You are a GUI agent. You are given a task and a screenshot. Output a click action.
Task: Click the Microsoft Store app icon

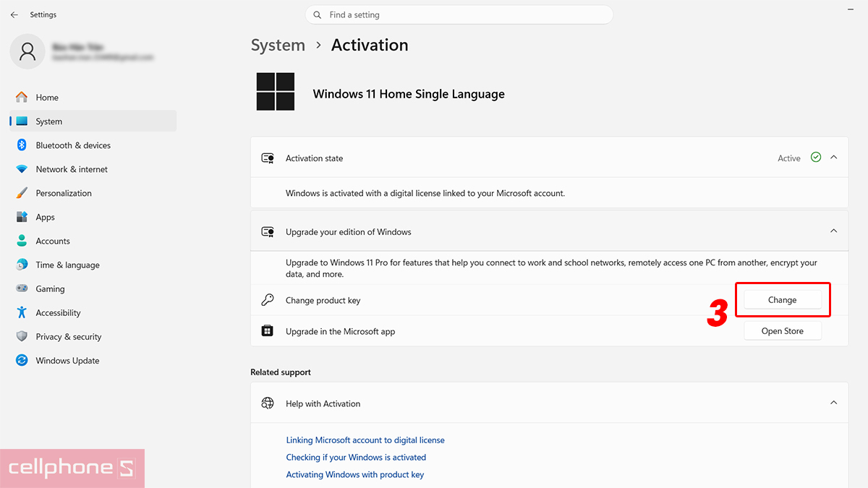(x=268, y=331)
